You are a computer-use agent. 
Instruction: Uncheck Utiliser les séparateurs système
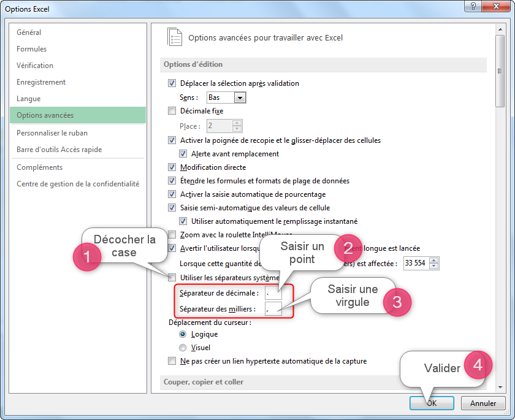coord(172,278)
